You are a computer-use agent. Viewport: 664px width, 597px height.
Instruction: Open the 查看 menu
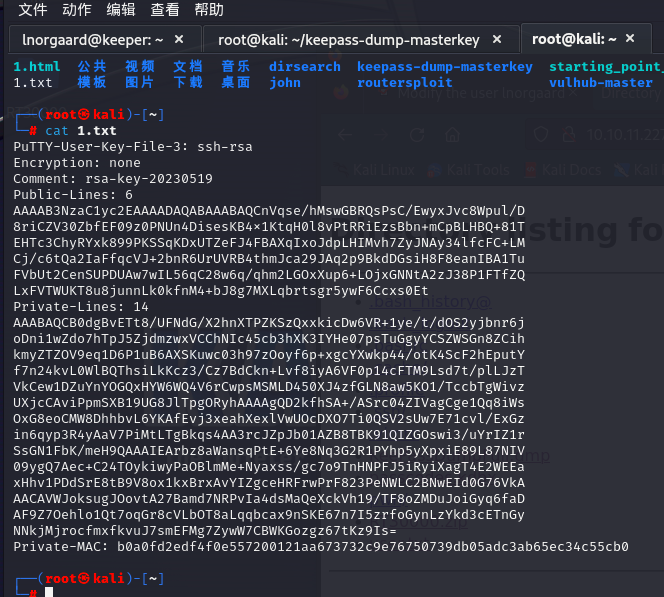(x=165, y=9)
